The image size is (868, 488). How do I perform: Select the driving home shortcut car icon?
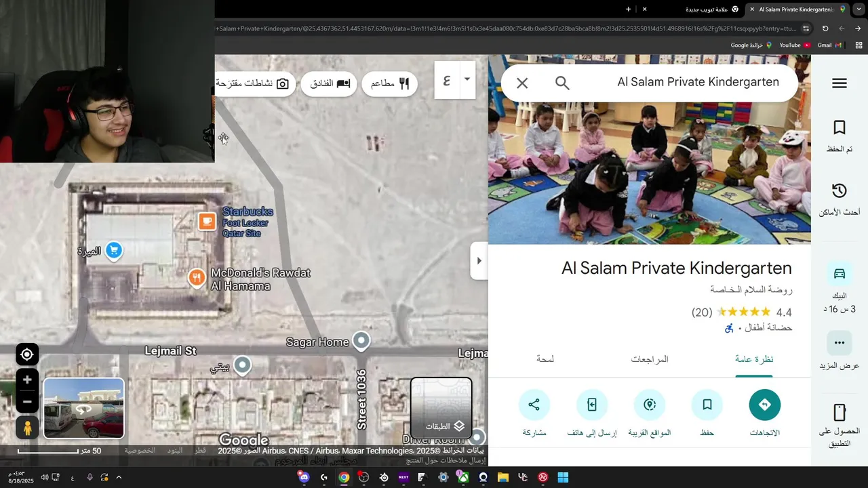(x=839, y=274)
